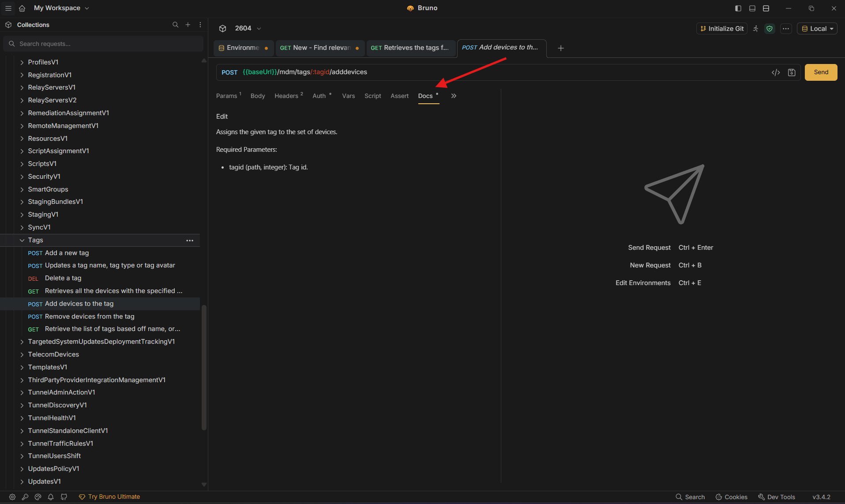Open Dev Tools in the status bar
Screen dimensions: 845x504
click(x=777, y=497)
